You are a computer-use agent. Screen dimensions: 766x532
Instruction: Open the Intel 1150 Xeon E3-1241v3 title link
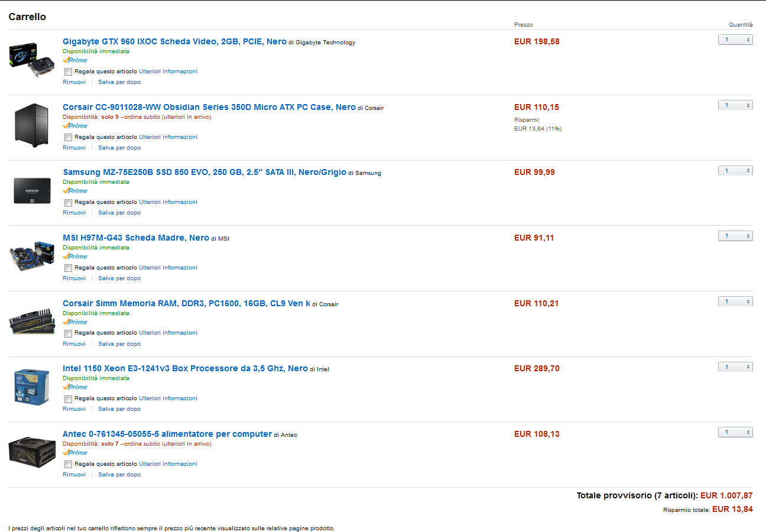pos(185,368)
